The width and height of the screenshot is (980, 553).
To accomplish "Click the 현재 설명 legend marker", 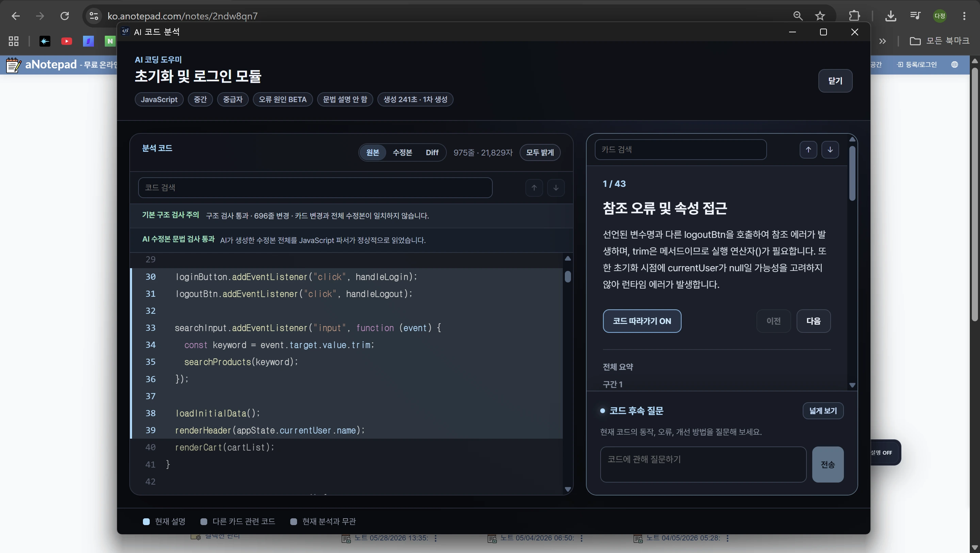I will (x=146, y=522).
